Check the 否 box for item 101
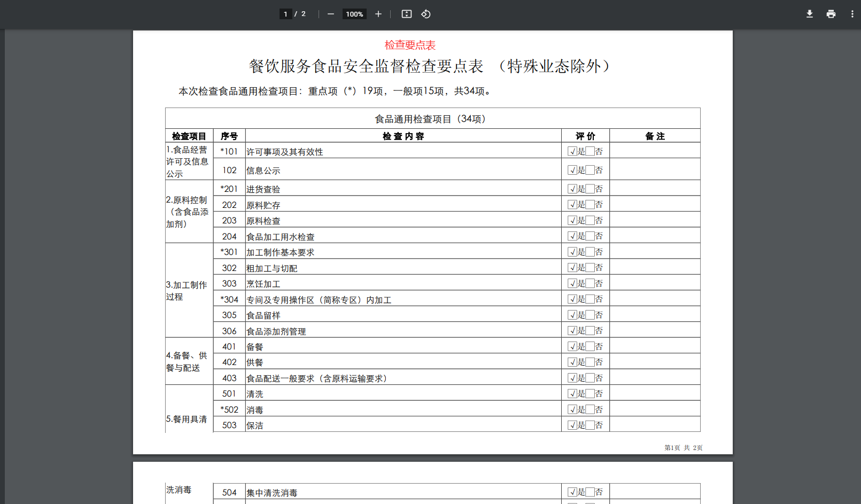The height and width of the screenshot is (504, 861). tap(590, 151)
